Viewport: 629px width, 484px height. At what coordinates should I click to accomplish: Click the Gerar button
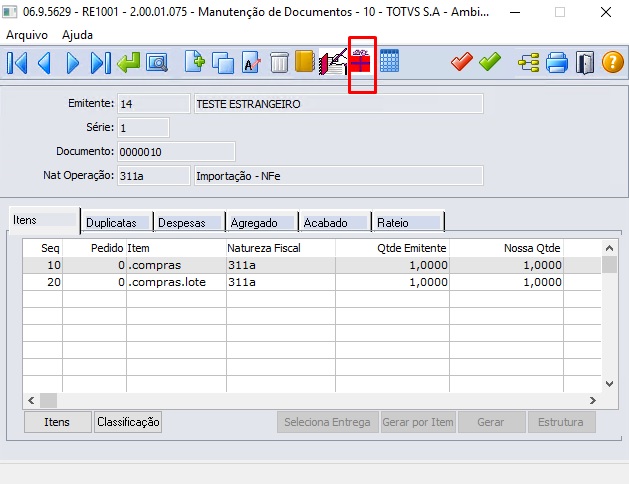coord(491,422)
